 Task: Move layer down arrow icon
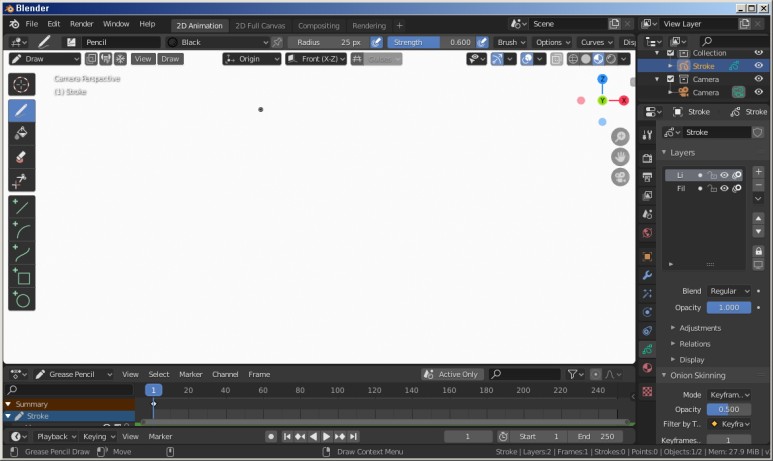tap(758, 231)
